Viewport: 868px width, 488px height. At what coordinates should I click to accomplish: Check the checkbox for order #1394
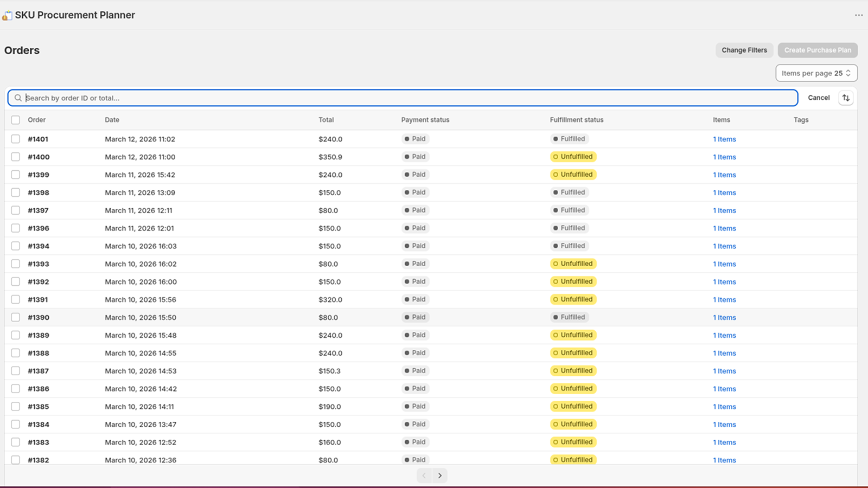click(15, 246)
